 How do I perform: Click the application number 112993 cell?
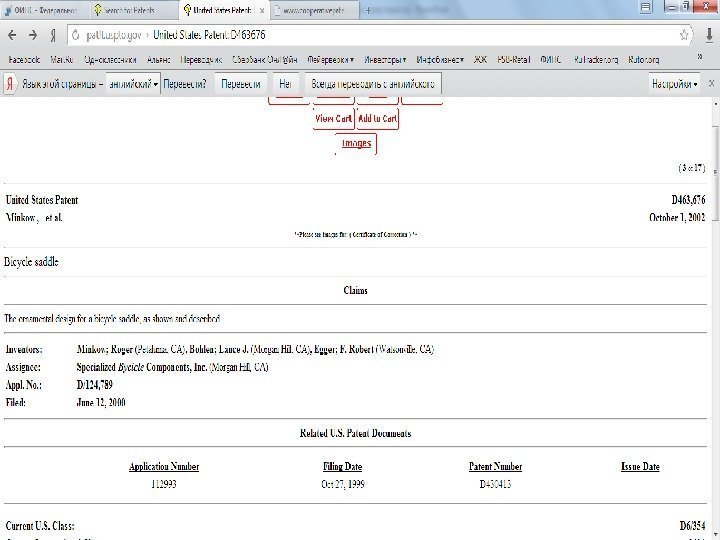pos(164,484)
